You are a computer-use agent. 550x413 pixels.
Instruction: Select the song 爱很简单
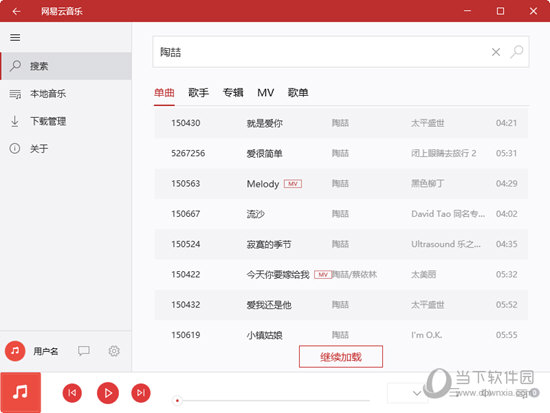[264, 153]
